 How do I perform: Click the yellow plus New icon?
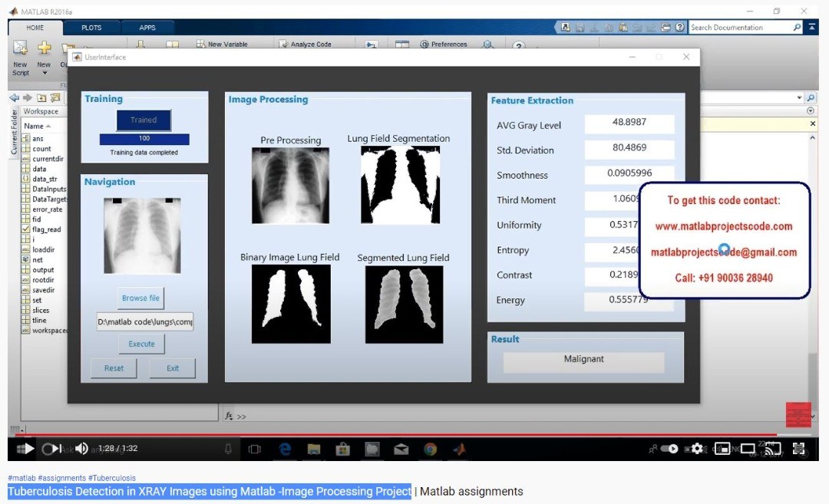tap(45, 48)
